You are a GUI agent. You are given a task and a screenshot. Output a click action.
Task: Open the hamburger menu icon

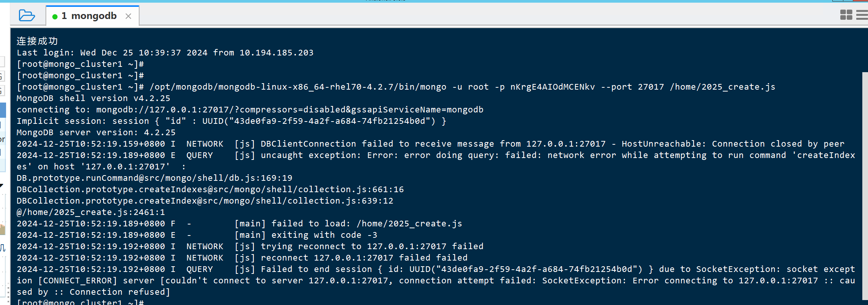click(862, 15)
